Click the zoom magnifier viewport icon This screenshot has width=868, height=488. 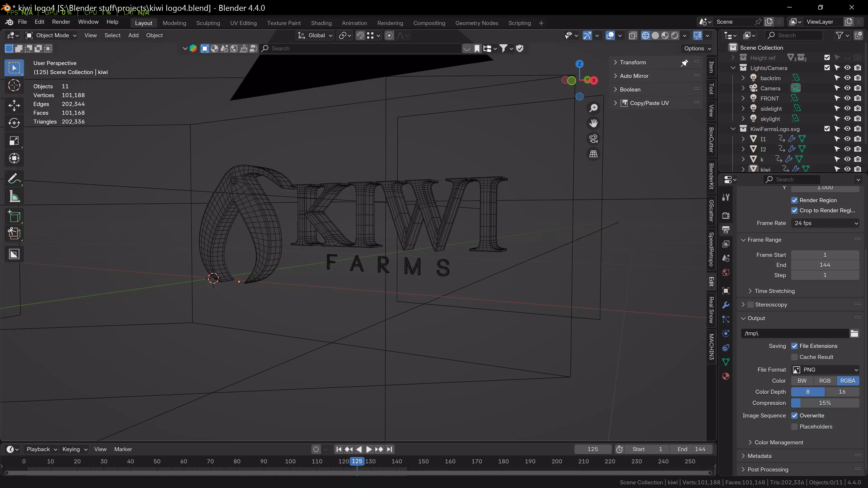pos(593,108)
